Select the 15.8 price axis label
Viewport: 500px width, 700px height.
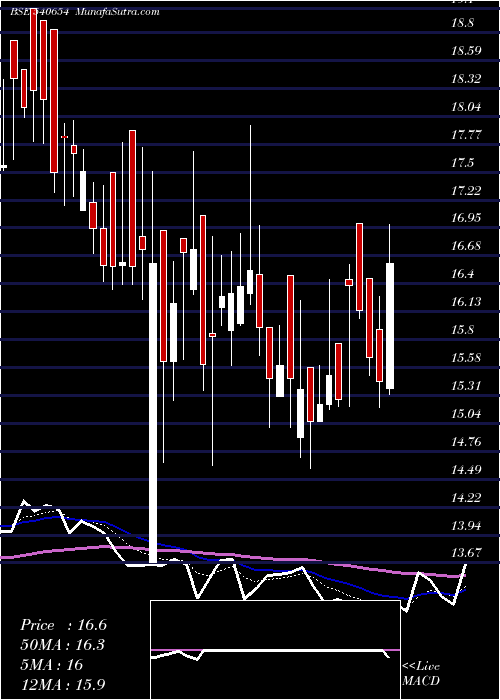(x=462, y=330)
